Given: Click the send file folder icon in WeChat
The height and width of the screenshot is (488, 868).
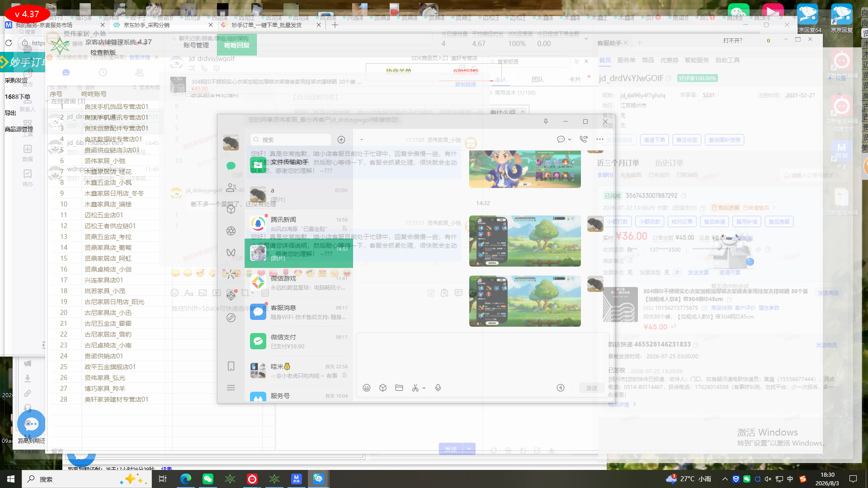Looking at the screenshot, I should 399,388.
